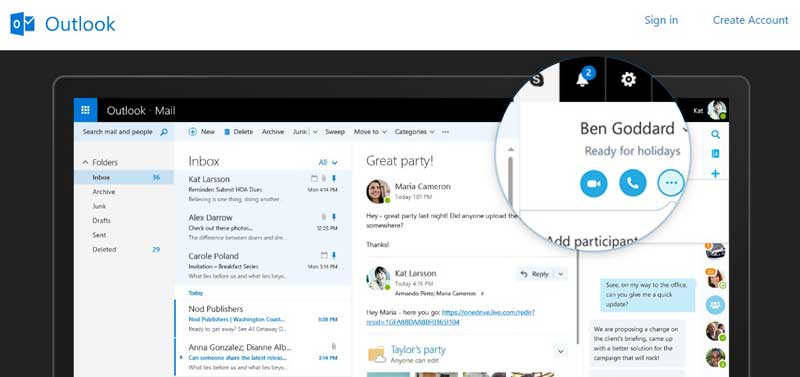Click the Delete trash icon in toolbar
Viewport: 800px width, 377px height.
tap(227, 132)
